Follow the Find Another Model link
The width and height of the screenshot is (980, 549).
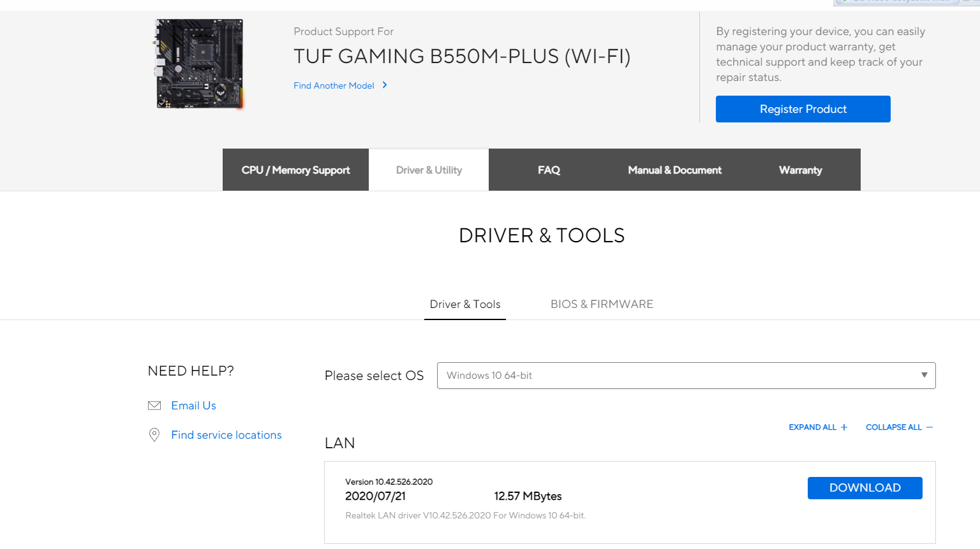[x=334, y=85]
